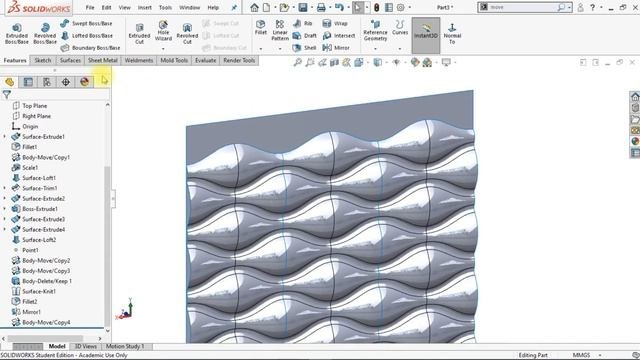640x360 pixels.
Task: Expand the Surface-Extrude4 feature
Action: click(5, 229)
